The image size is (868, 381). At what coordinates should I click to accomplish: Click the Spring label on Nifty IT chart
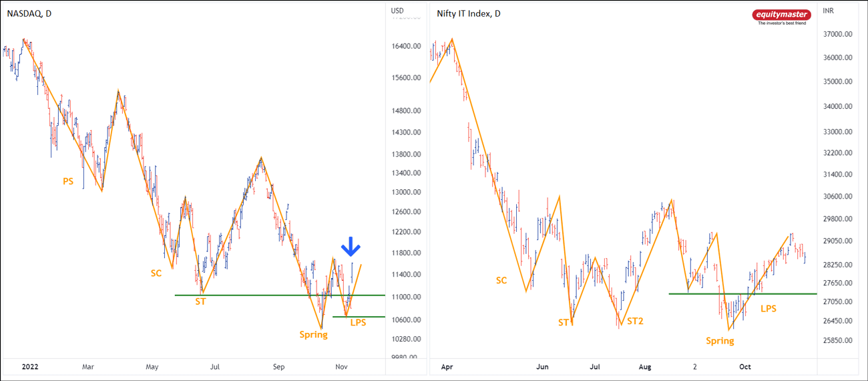click(720, 341)
